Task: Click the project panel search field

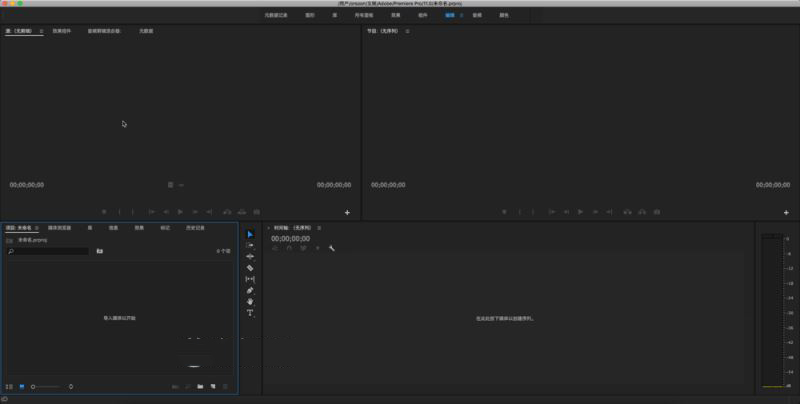Action: click(x=48, y=251)
